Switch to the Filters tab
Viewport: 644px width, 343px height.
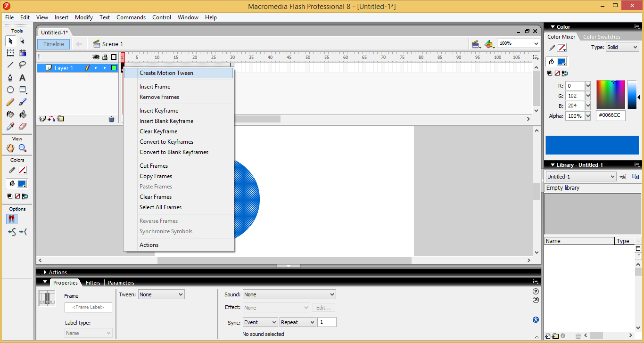click(x=93, y=283)
